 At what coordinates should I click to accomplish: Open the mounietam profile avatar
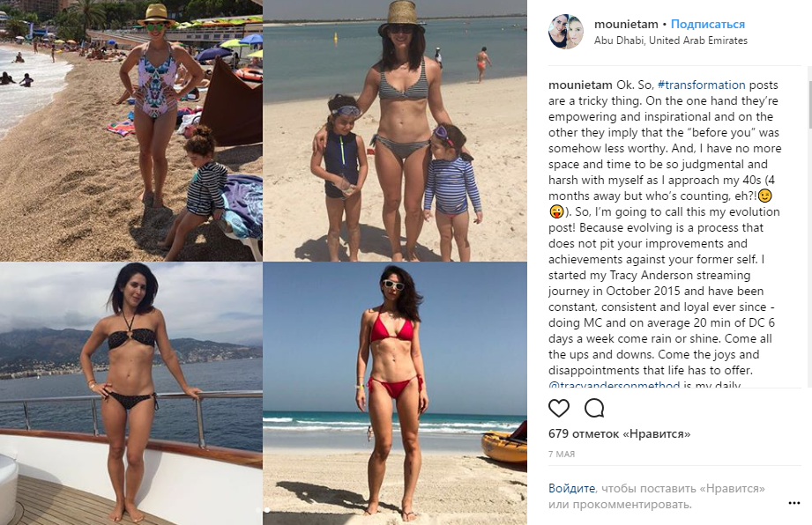(565, 32)
